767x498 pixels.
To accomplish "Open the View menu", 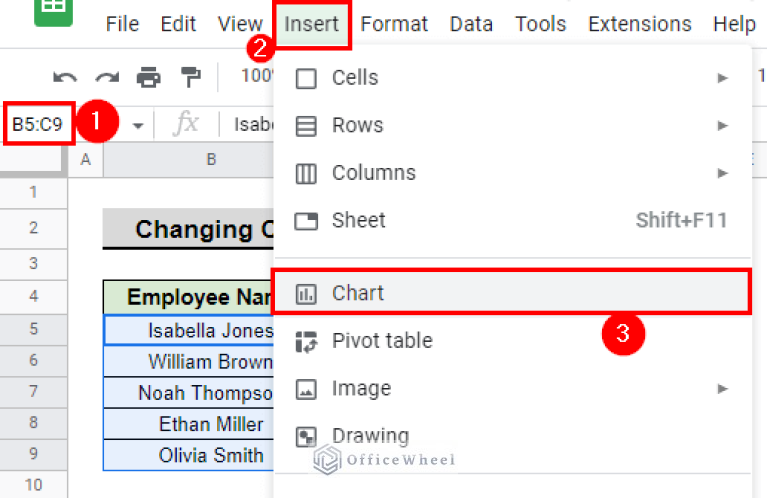I will click(240, 23).
